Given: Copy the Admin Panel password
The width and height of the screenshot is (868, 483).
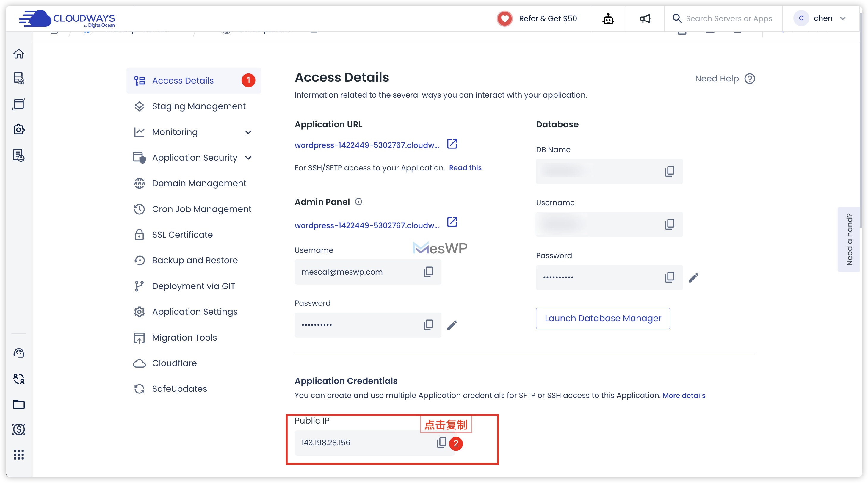Looking at the screenshot, I should point(428,325).
